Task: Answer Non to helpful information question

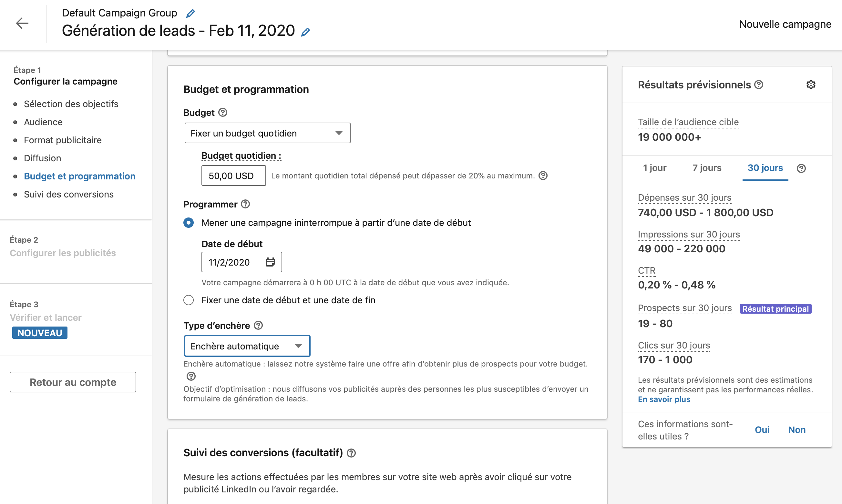Action: click(797, 430)
